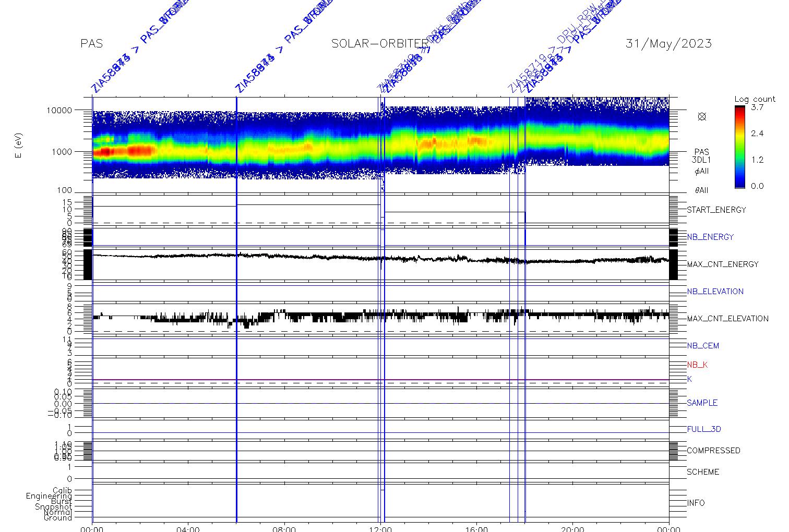Image resolution: width=789 pixels, height=532 pixels.
Task: Click the 12:00 time axis label
Action: click(380, 529)
